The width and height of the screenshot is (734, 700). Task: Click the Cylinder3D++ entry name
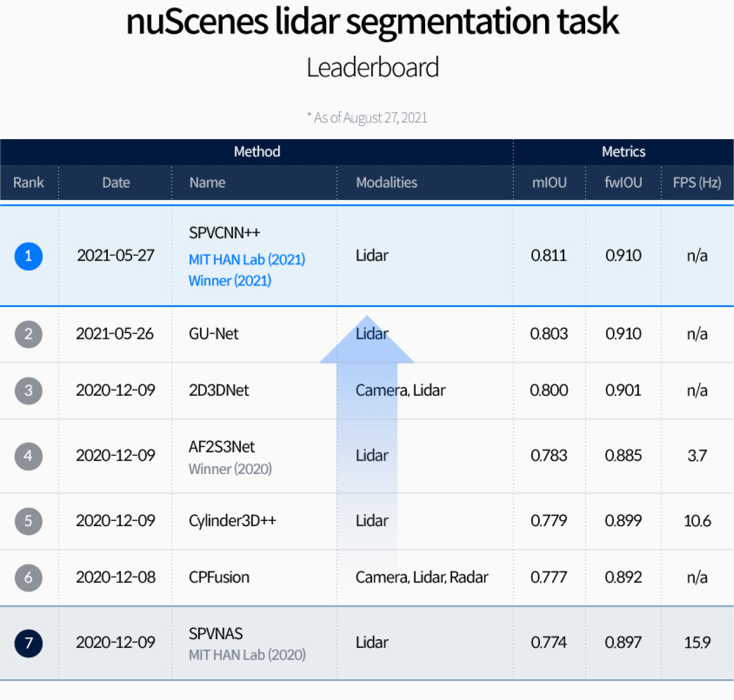coord(232,521)
